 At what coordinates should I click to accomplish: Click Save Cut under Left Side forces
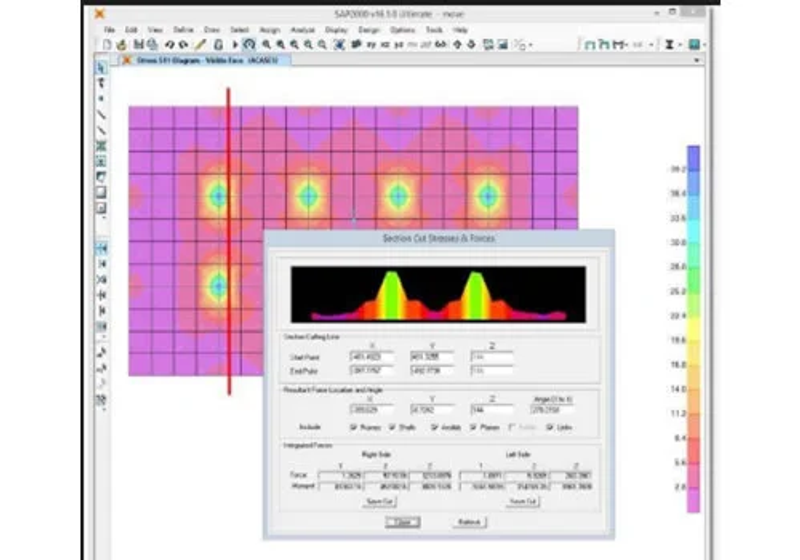pos(523,501)
